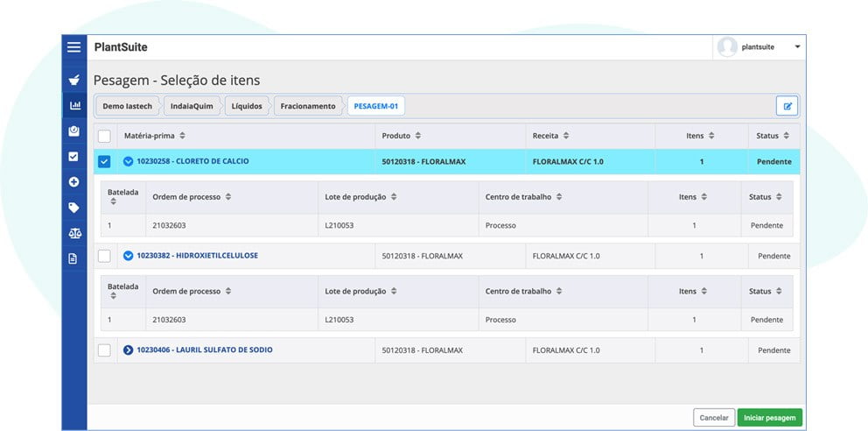Expand the LAURIL SULFATO DE SODIO row
Screen dimensions: 868x431
[x=129, y=350]
